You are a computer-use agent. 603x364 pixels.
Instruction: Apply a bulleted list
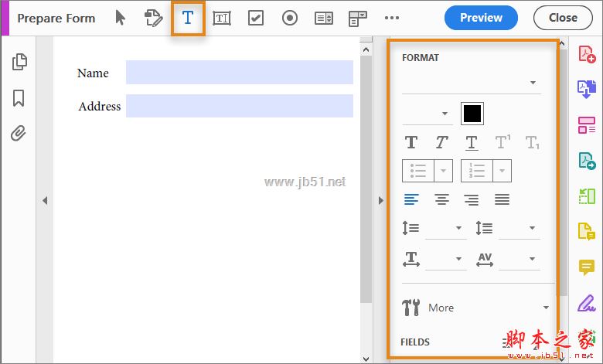[x=418, y=171]
